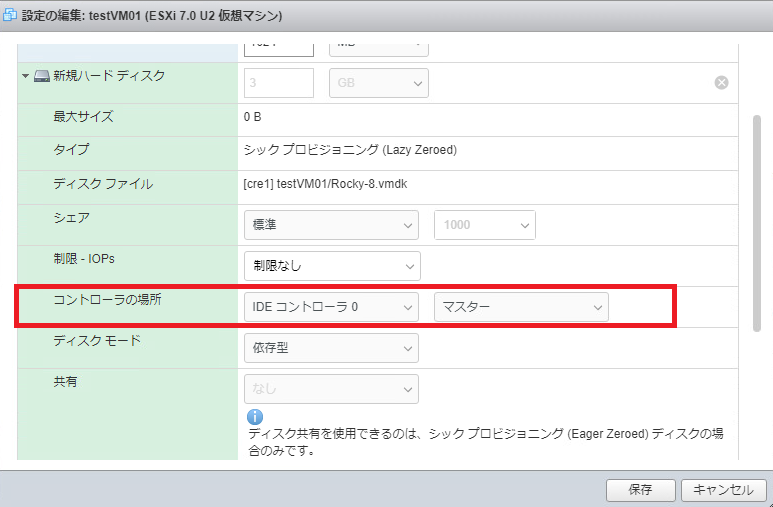Open the 依存型 disk mode dropdown

point(331,348)
